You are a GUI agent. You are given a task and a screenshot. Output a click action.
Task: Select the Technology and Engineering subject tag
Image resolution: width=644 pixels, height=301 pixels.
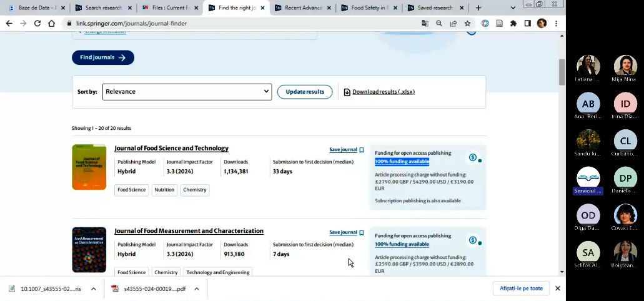[217, 272]
